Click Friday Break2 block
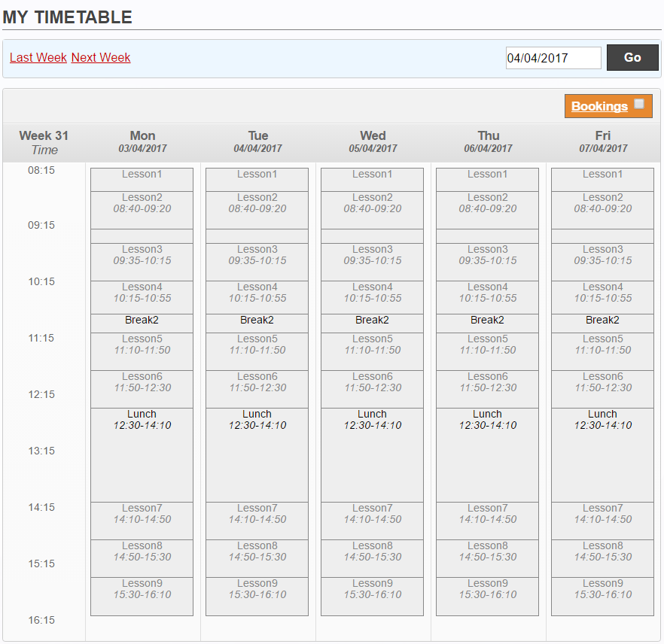664x644 pixels. (x=602, y=324)
